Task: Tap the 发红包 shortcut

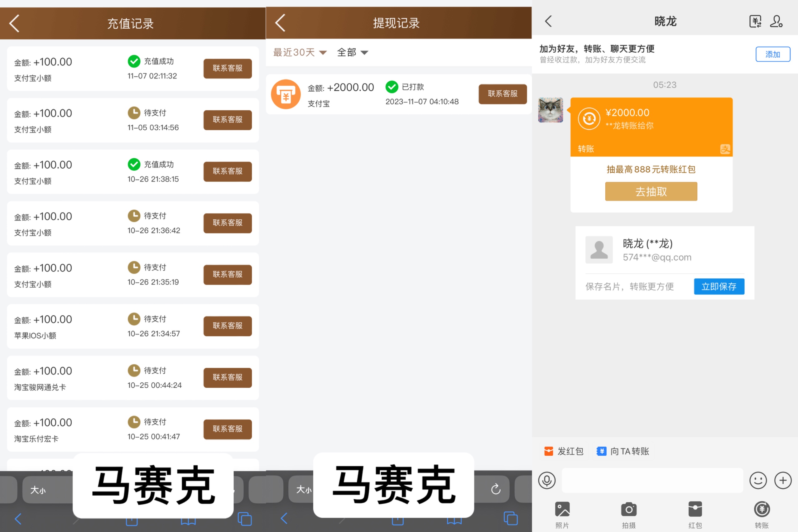Action: (564, 451)
